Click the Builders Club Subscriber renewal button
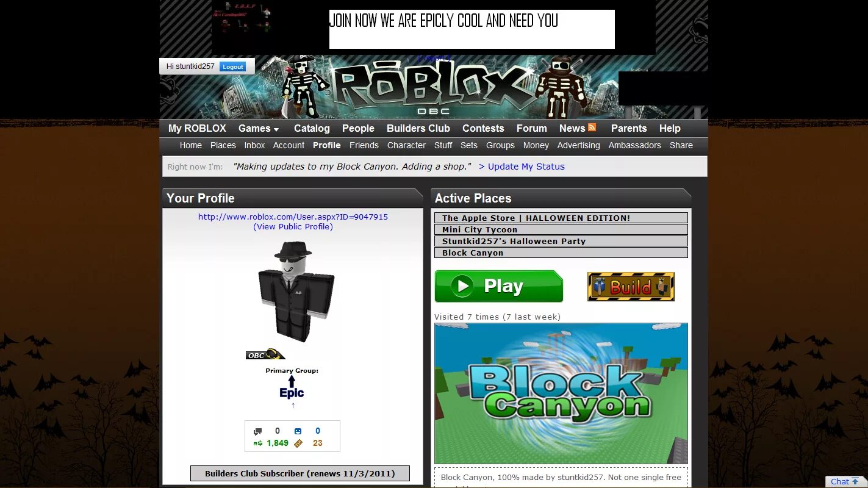Screen dimensions: 868x488 pyautogui.click(x=300, y=473)
